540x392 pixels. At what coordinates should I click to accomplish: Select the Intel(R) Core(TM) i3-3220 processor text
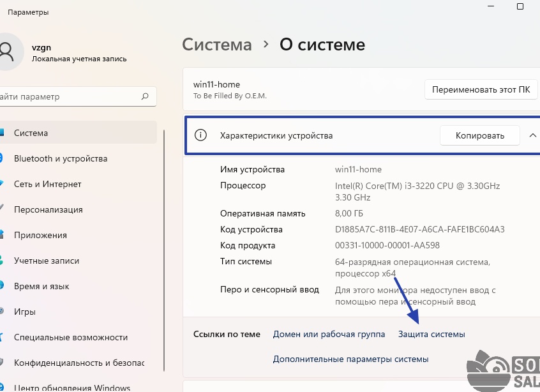[x=417, y=192]
